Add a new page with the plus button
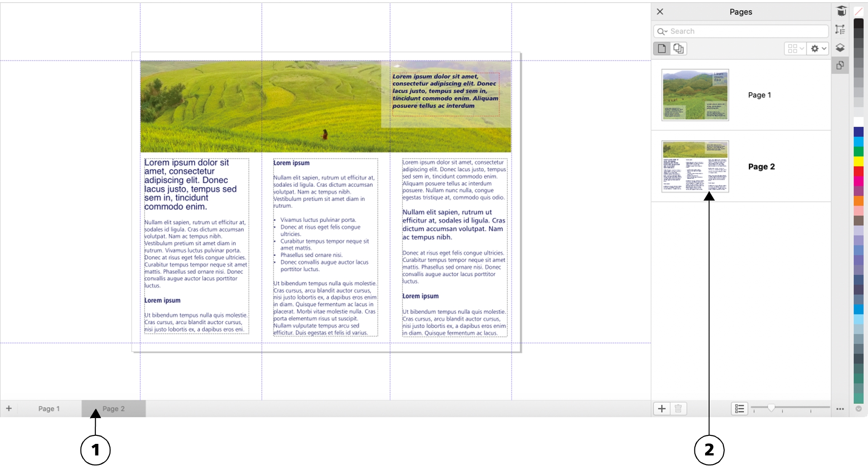The height and width of the screenshot is (467, 868). point(662,408)
